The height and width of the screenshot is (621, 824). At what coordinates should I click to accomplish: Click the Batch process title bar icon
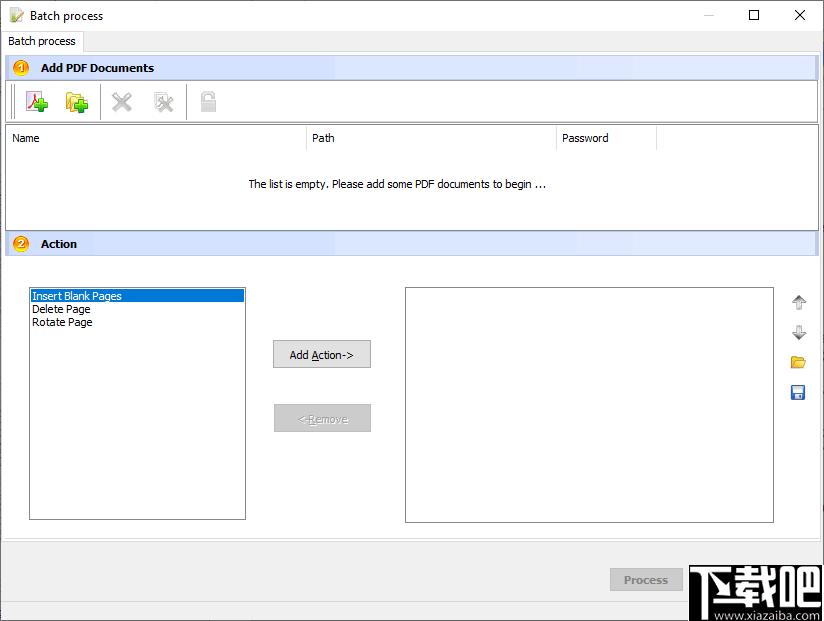point(17,15)
